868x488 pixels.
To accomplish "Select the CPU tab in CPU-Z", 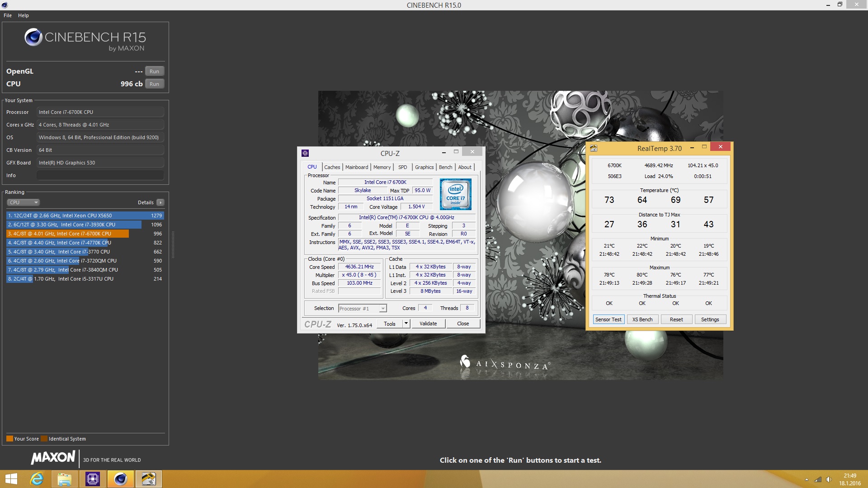I will pos(312,167).
